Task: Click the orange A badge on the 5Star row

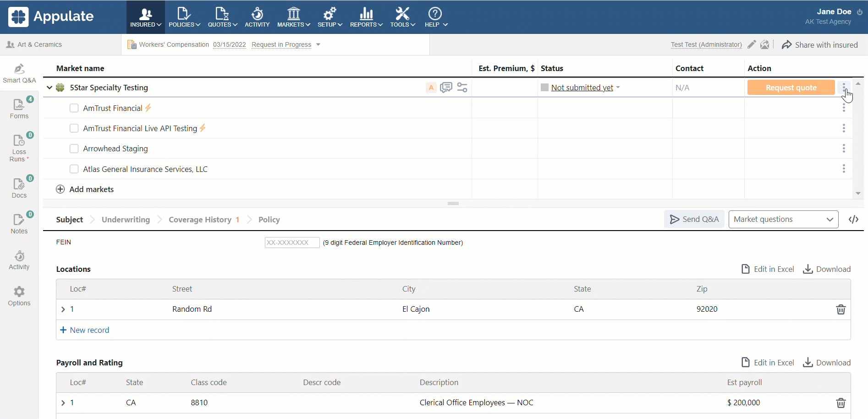Action: (x=431, y=88)
